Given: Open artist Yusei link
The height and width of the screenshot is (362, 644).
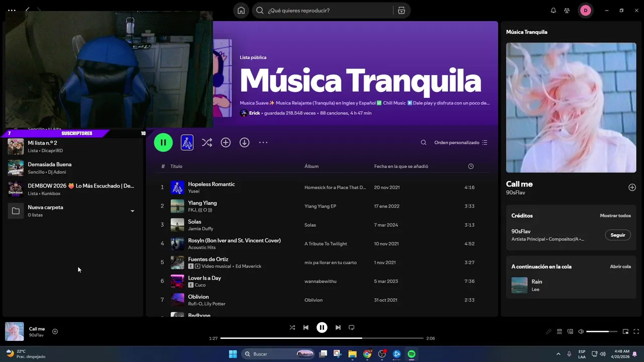Looking at the screenshot, I should click(194, 192).
